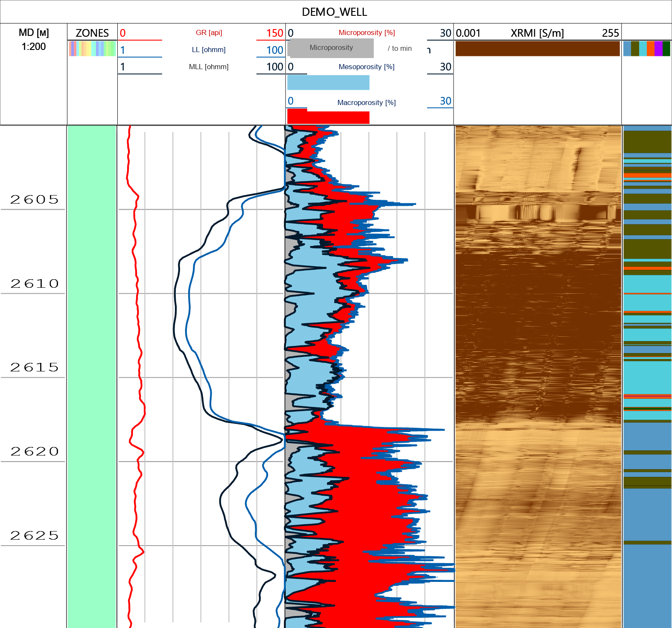Pick the dark green facies legend swatch

click(666, 49)
